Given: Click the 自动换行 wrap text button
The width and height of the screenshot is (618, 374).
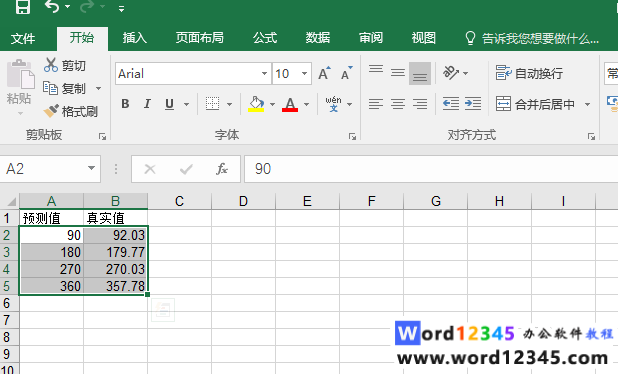Looking at the screenshot, I should point(529,73).
